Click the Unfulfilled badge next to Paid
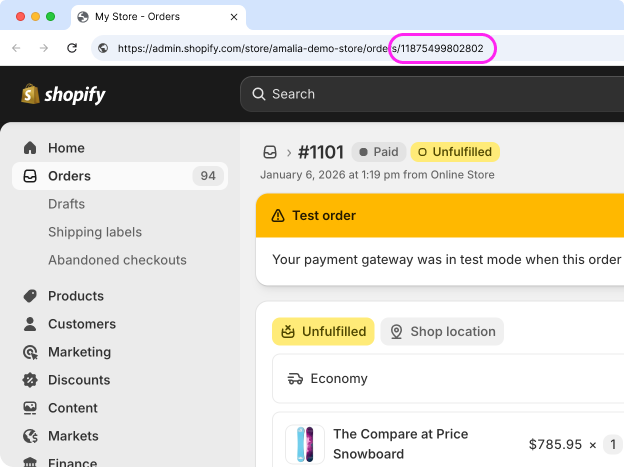The height and width of the screenshot is (467, 624). click(x=455, y=152)
